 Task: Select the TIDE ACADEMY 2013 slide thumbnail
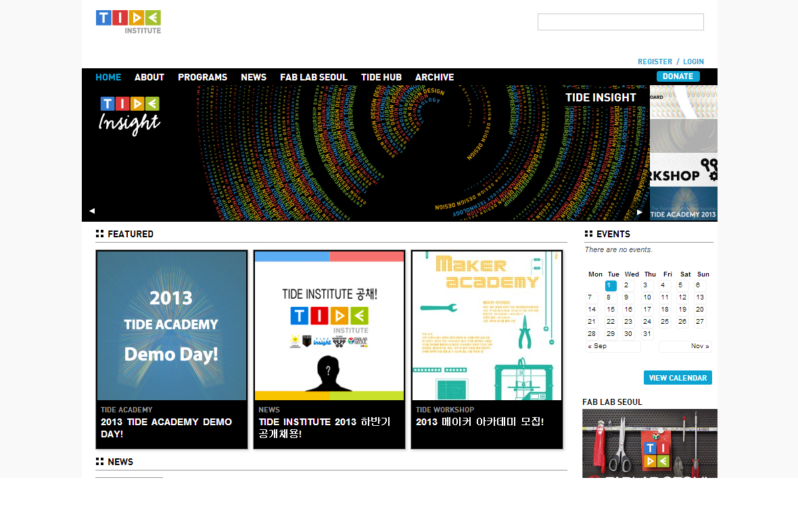pos(684,203)
